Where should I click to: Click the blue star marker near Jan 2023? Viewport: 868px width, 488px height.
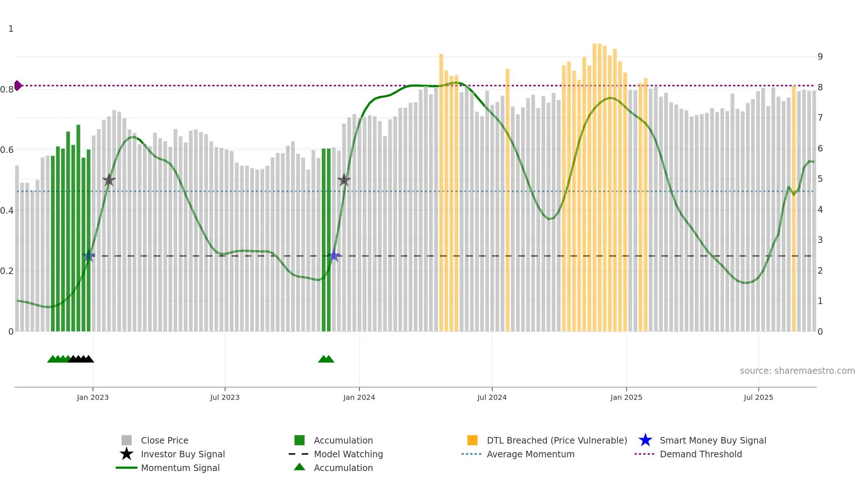coord(89,256)
